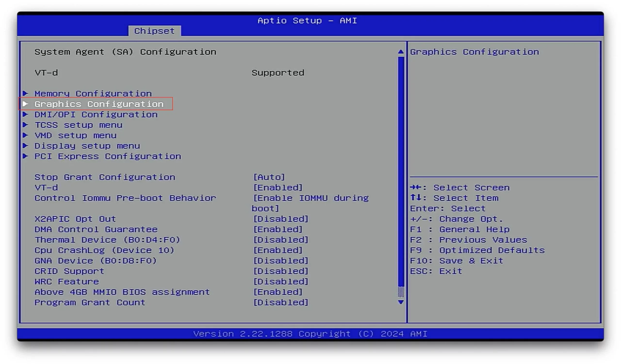This screenshot has height=364, width=621.
Task: Select Above 4GB MMIO BIOS assignment
Action: [x=122, y=292]
